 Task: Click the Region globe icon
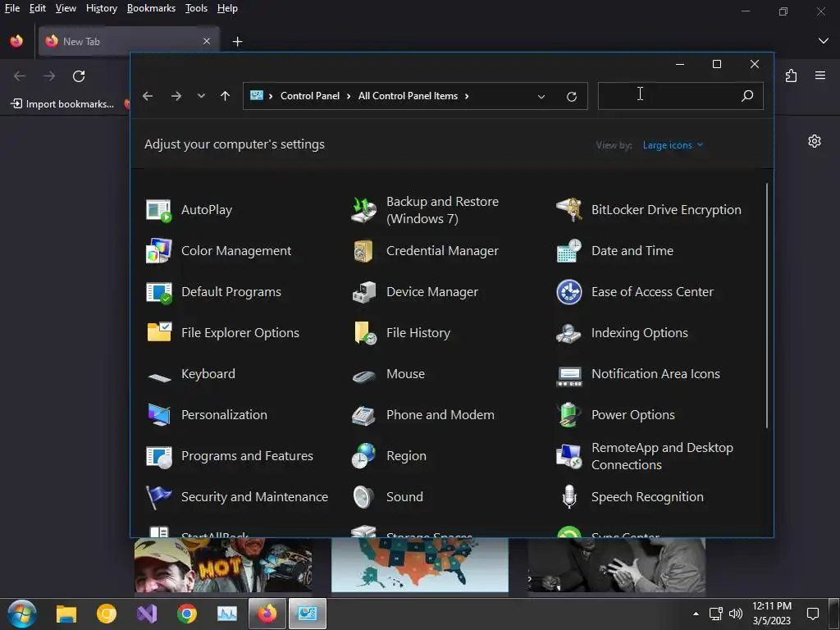pos(363,456)
